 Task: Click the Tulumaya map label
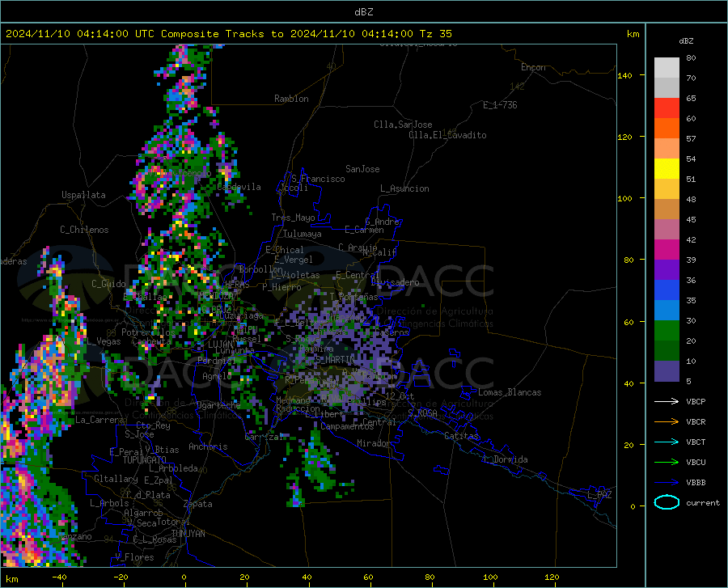[x=303, y=234]
